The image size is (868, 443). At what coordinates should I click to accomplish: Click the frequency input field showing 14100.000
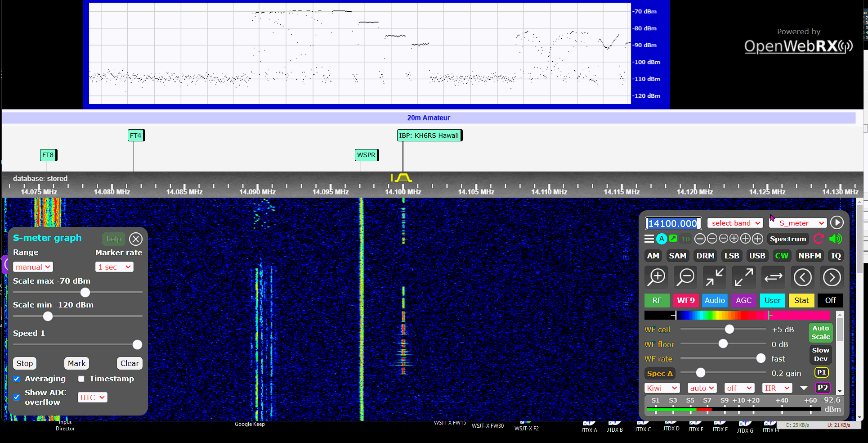tap(673, 223)
